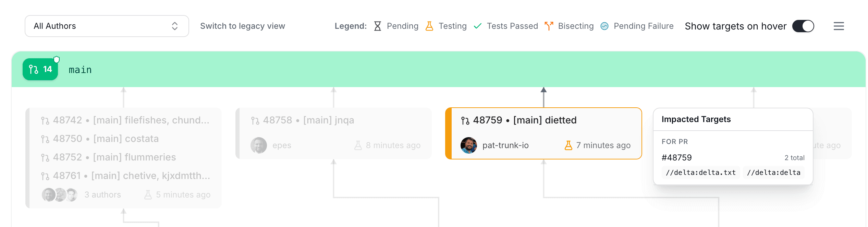The height and width of the screenshot is (227, 868).
Task: Click the All Authors chevron arrows
Action: [x=175, y=26]
